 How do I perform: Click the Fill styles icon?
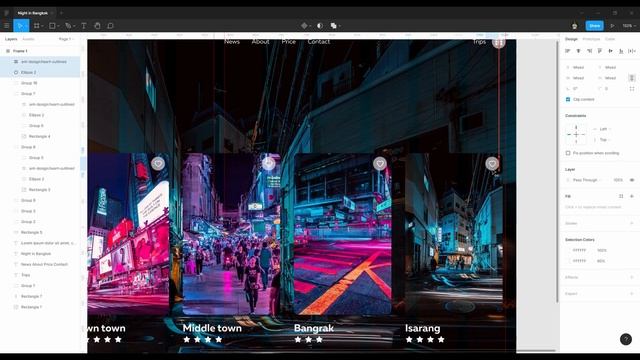point(621,196)
